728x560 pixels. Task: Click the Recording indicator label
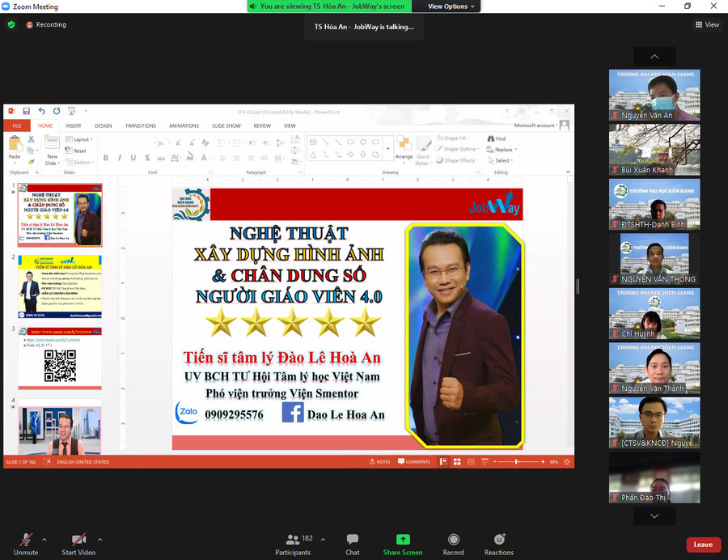click(x=51, y=24)
